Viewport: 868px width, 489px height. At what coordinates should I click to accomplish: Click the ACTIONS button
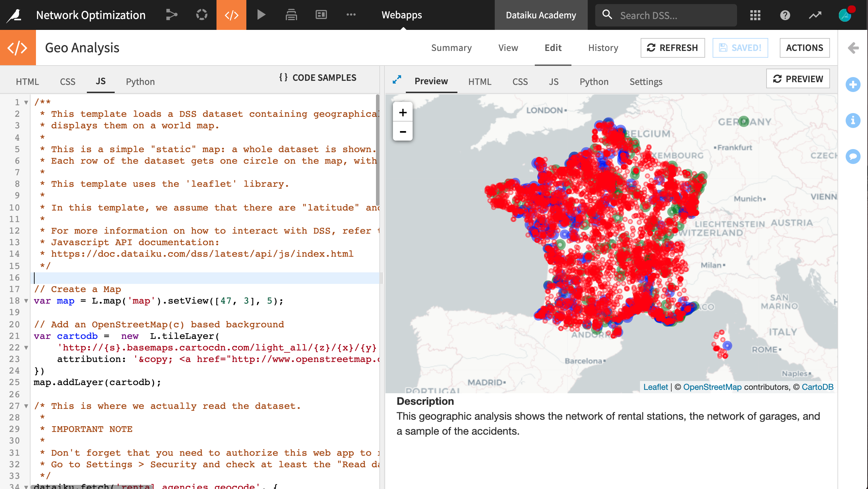coord(804,48)
